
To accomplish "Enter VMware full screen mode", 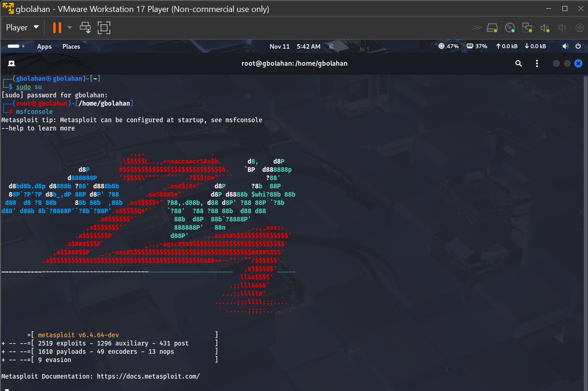I will [x=103, y=27].
